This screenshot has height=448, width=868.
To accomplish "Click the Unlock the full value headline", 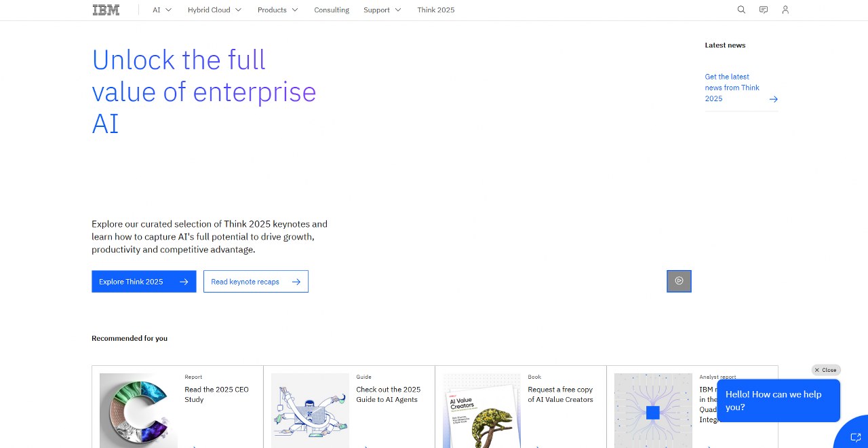I will click(204, 92).
